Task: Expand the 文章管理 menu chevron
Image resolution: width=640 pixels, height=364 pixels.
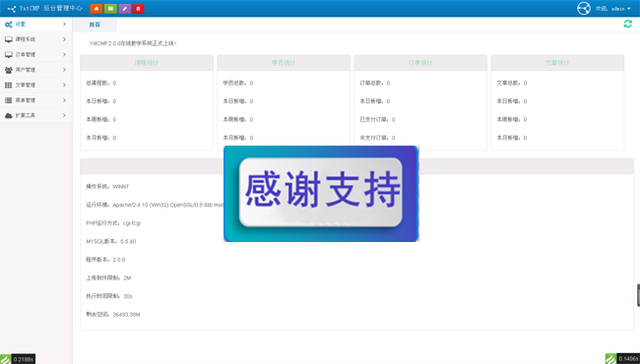Action: pyautogui.click(x=64, y=86)
